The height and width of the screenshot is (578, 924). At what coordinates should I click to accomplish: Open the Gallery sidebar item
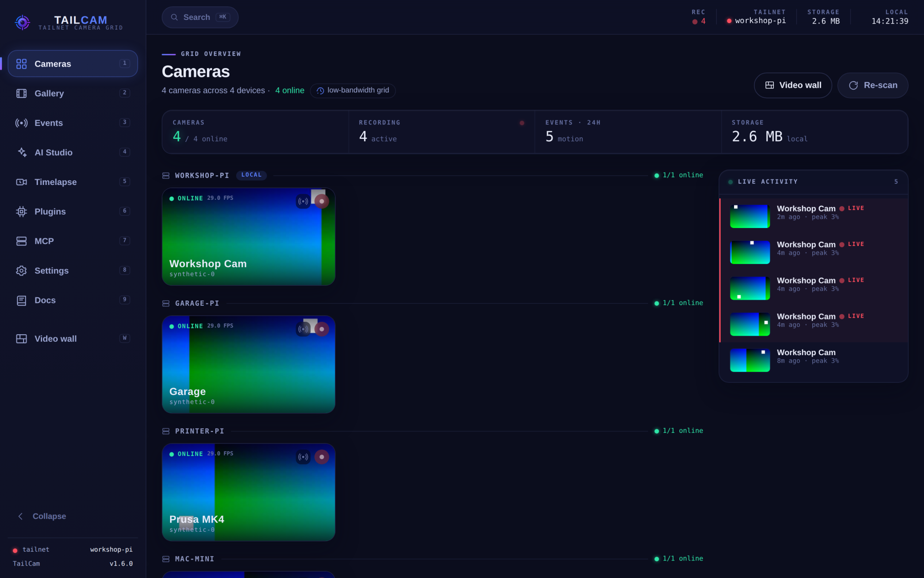click(x=73, y=93)
